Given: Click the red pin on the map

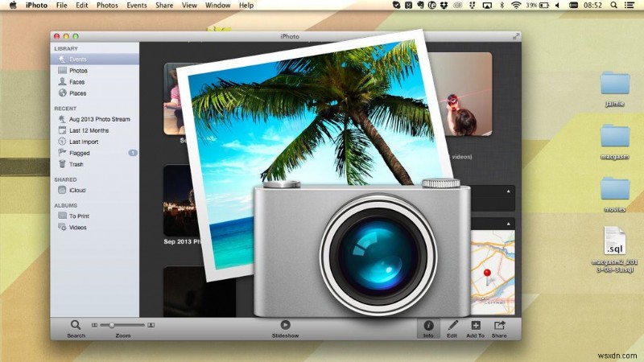Looking at the screenshot, I should (x=488, y=275).
